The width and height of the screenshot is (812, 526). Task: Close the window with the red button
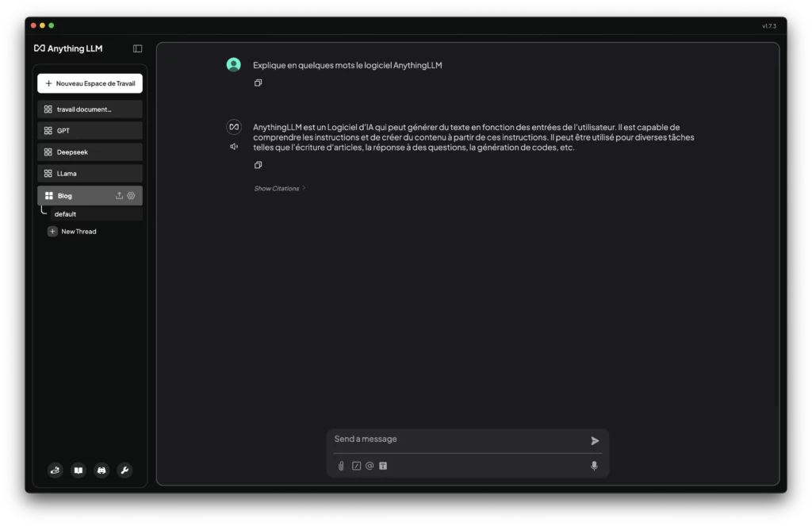pyautogui.click(x=33, y=25)
